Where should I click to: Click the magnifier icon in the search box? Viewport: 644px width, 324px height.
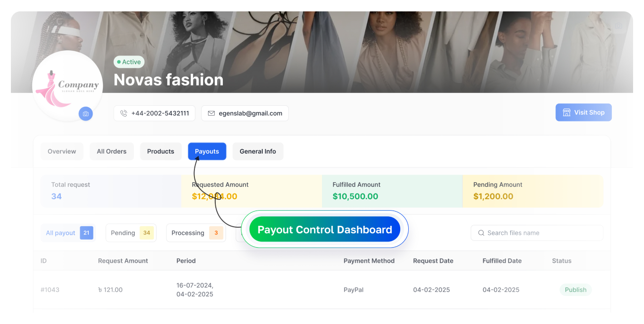pos(481,233)
